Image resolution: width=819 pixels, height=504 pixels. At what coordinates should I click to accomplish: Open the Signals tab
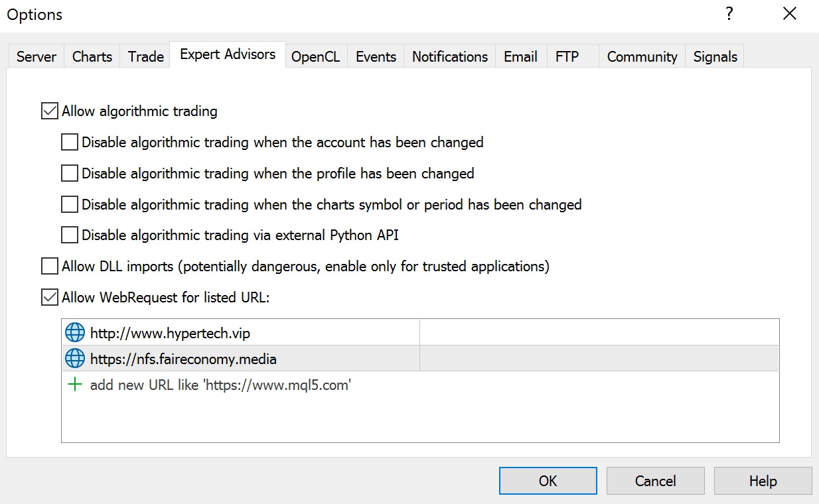(715, 57)
